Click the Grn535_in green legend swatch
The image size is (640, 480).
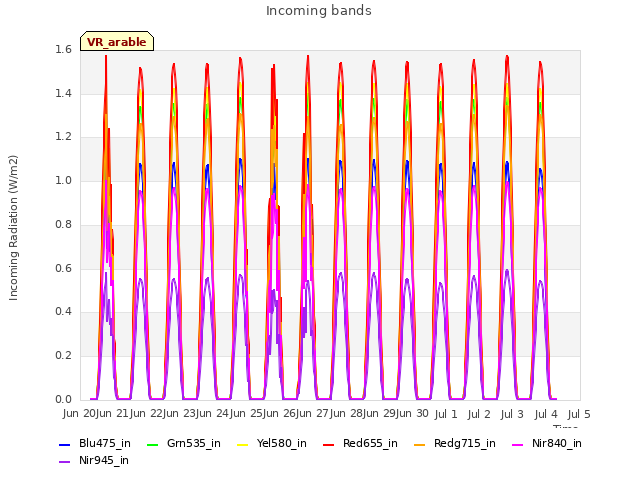[152, 444]
